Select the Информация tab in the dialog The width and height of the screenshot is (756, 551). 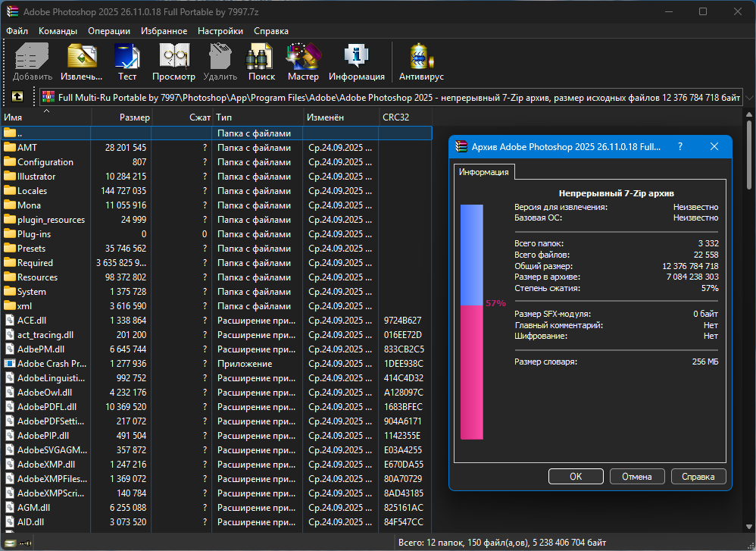coord(484,172)
